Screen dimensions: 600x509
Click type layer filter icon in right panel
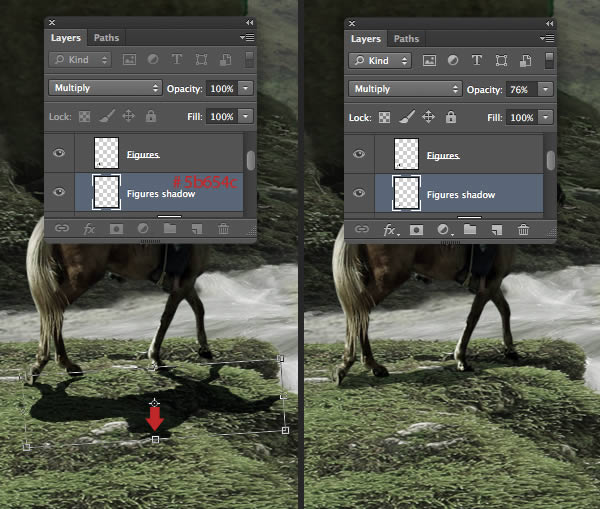[x=476, y=60]
